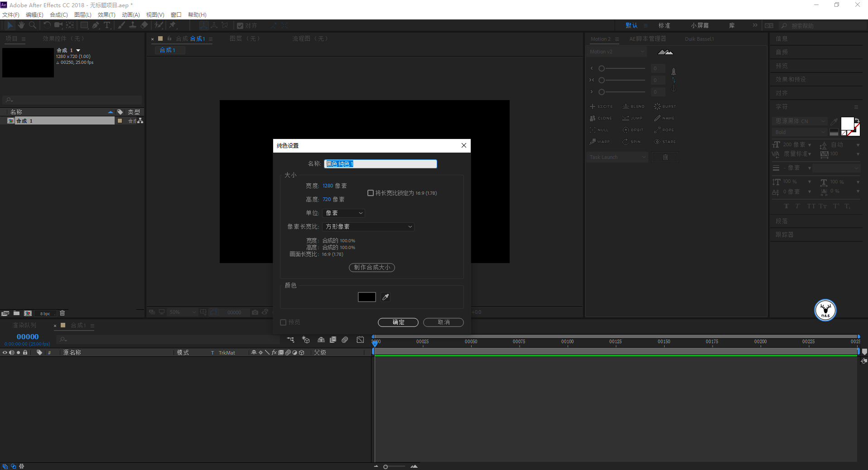Viewport: 868px width, 470px height.
Task: Open the 单位 units dropdown showing 像素
Action: pyautogui.click(x=344, y=213)
